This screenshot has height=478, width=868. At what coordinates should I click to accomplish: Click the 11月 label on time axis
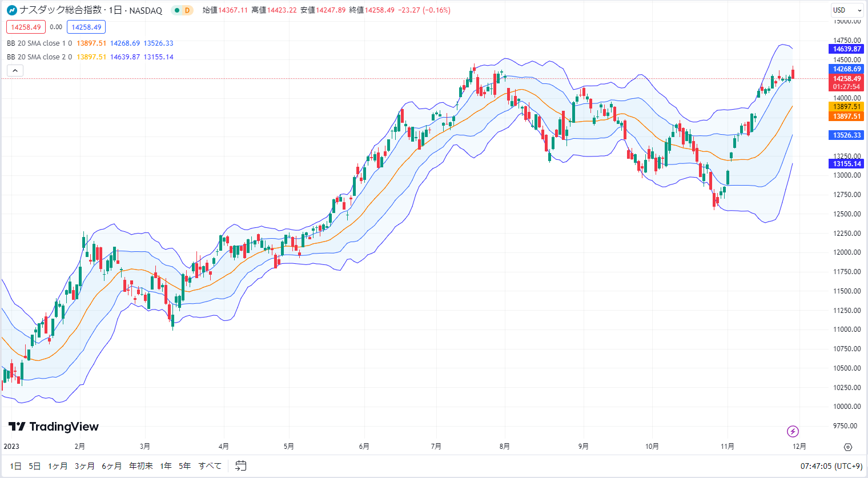click(x=728, y=447)
